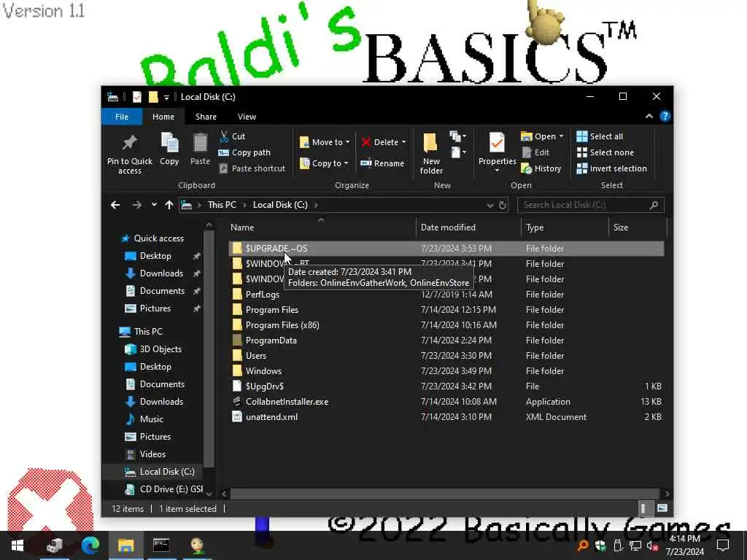Sort by the Size column
The width and height of the screenshot is (747, 560).
[638, 227]
